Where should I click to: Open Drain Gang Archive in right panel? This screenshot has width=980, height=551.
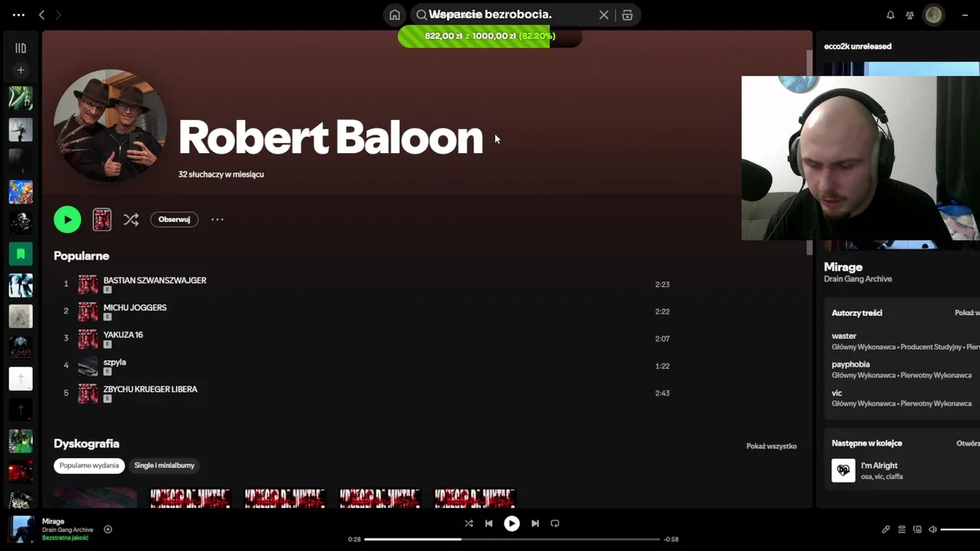coord(857,279)
